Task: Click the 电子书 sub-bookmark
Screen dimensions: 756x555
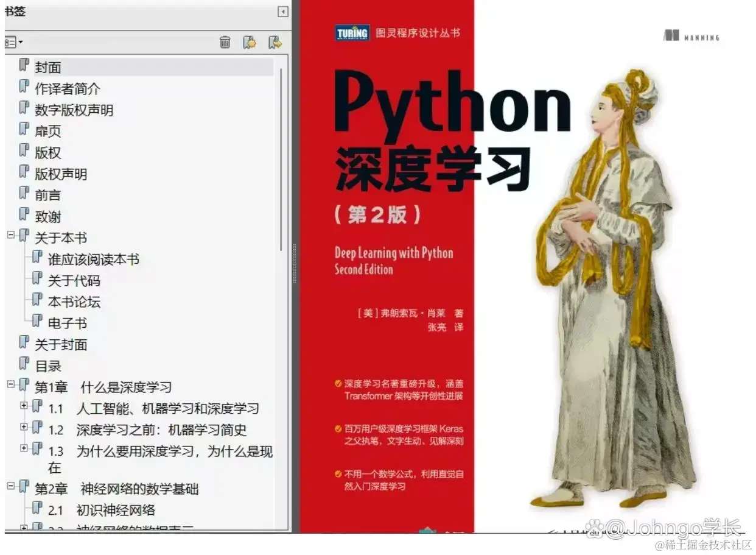Action: click(x=68, y=323)
